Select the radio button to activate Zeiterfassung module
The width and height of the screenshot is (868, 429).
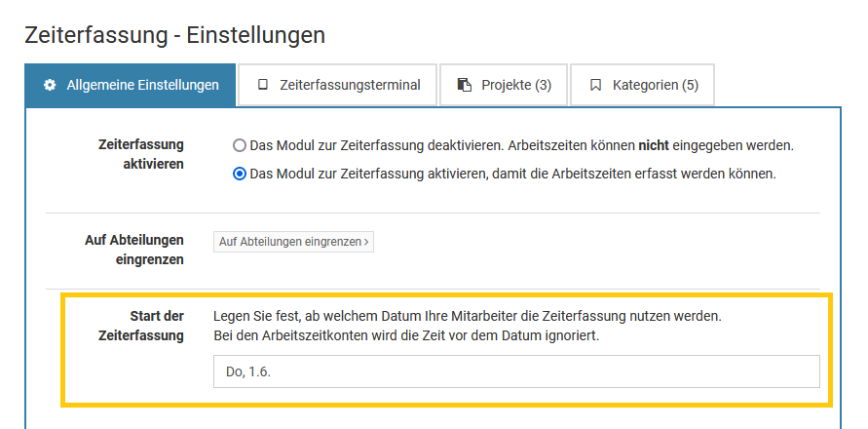(x=240, y=175)
